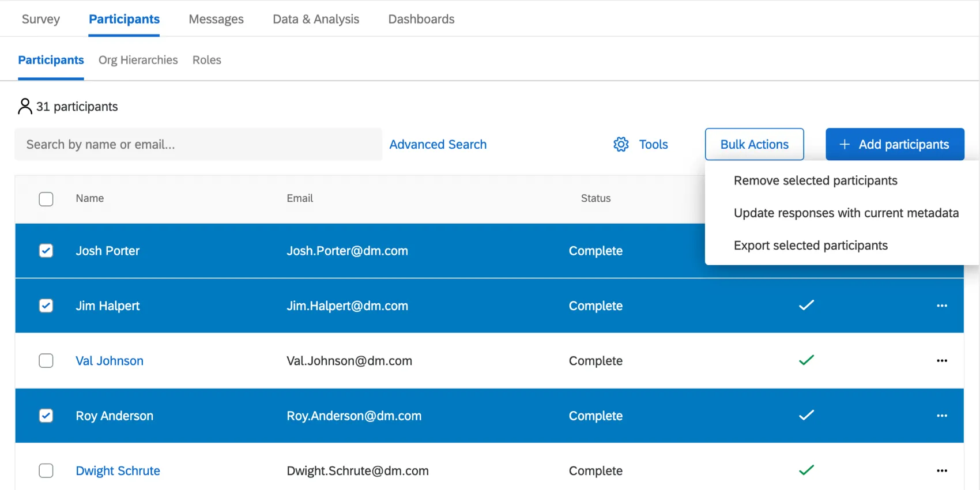Screen dimensions: 980x490
Task: Collapse the Bulk Actions dropdown
Action: tap(754, 144)
